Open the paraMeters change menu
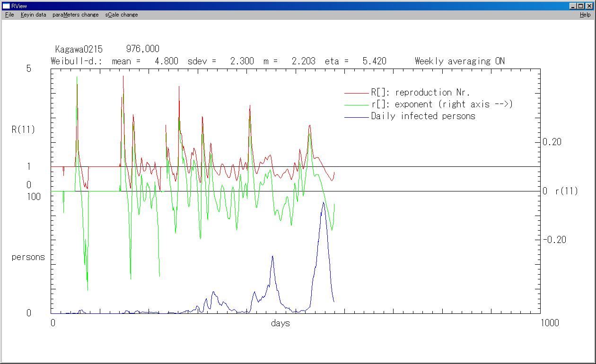The width and height of the screenshot is (596, 364). point(76,15)
